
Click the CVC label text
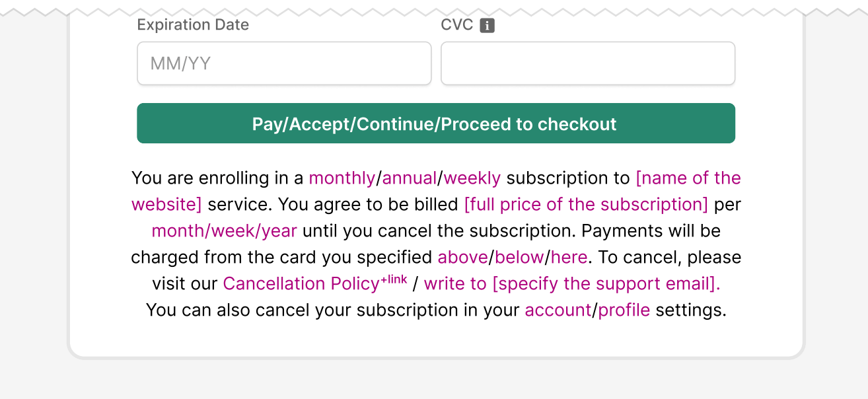coord(456,24)
